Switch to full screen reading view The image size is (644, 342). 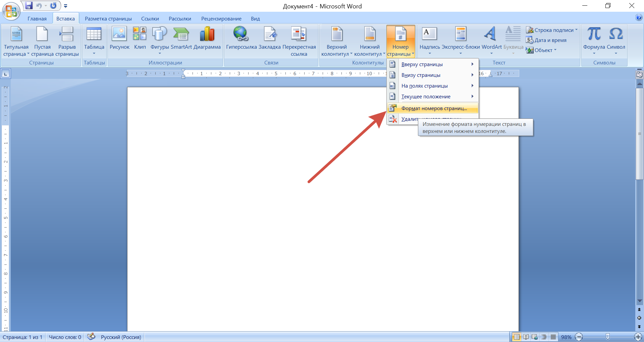point(526,337)
